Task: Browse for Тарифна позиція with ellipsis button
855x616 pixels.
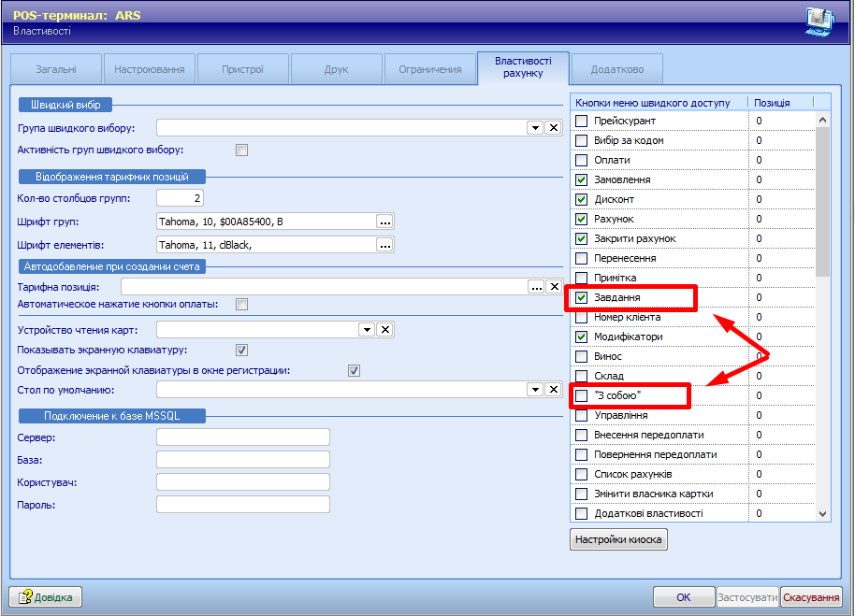Action: 536,287
